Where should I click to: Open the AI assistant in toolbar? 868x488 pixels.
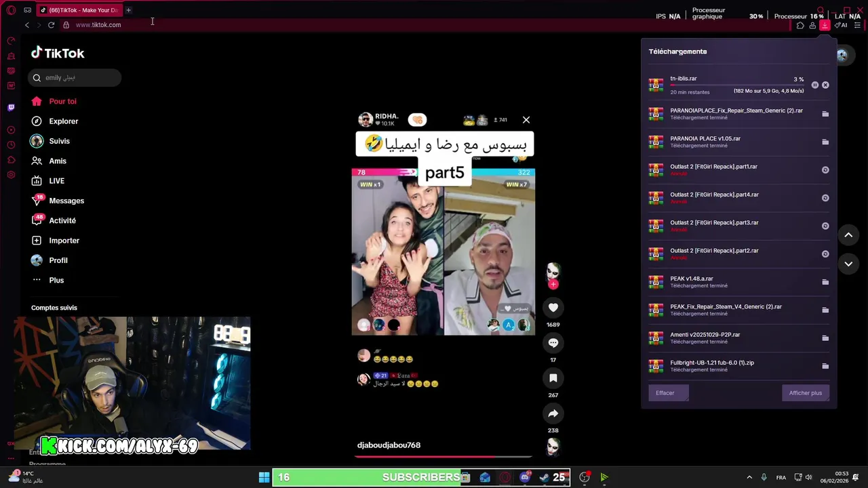pos(842,25)
